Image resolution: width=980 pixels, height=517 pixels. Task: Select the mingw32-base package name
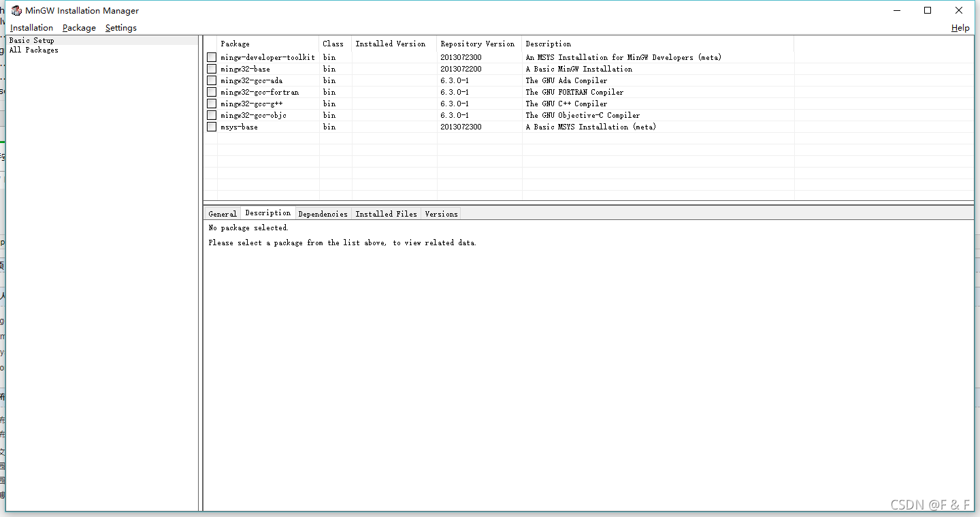(245, 69)
